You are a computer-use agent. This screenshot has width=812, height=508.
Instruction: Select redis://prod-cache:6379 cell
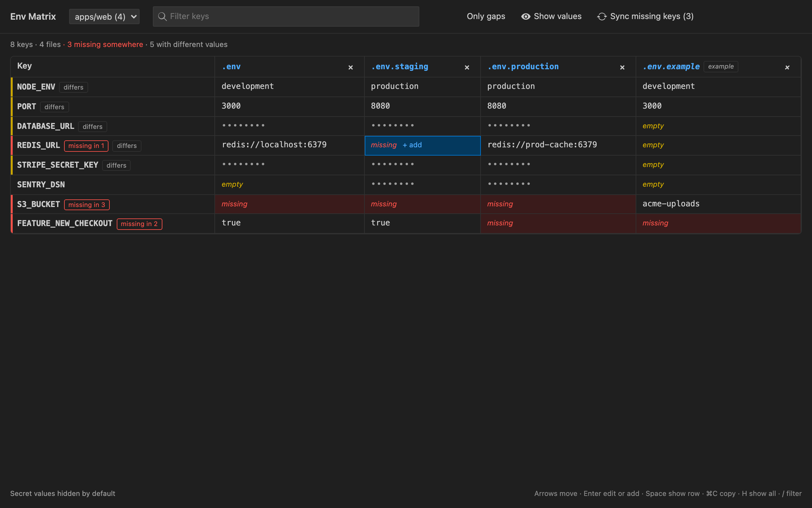(x=558, y=145)
